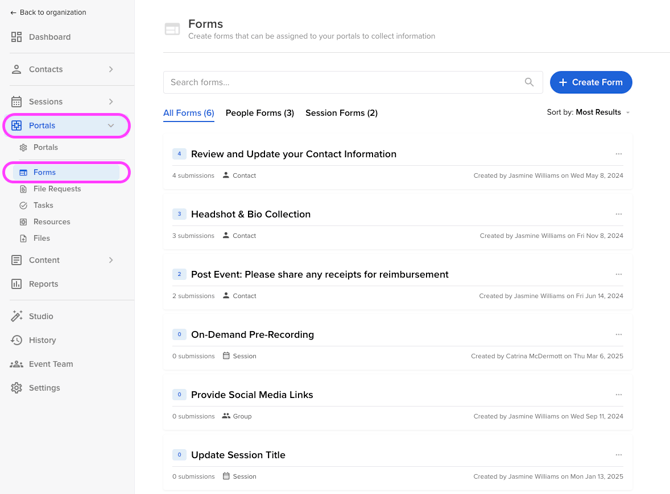Expand the Contacts sidebar section
The height and width of the screenshot is (494, 670).
[x=111, y=70]
